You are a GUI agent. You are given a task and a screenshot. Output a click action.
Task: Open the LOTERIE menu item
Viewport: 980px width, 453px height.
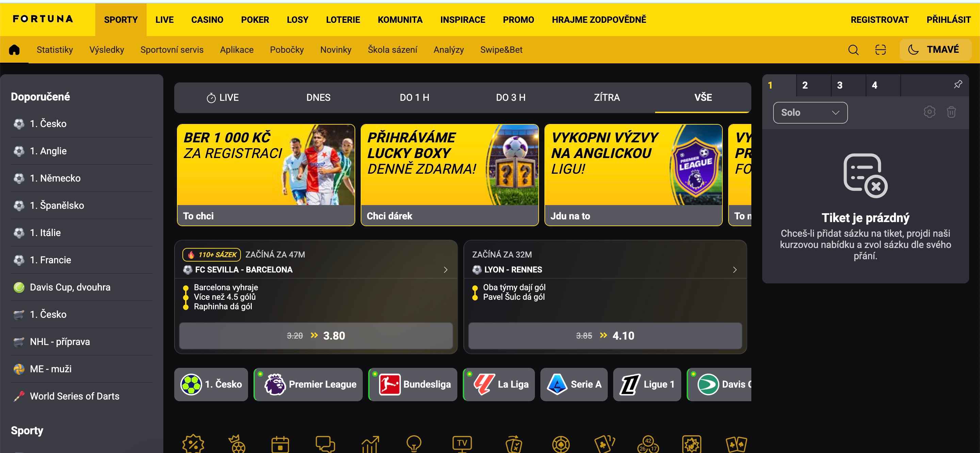tap(343, 20)
